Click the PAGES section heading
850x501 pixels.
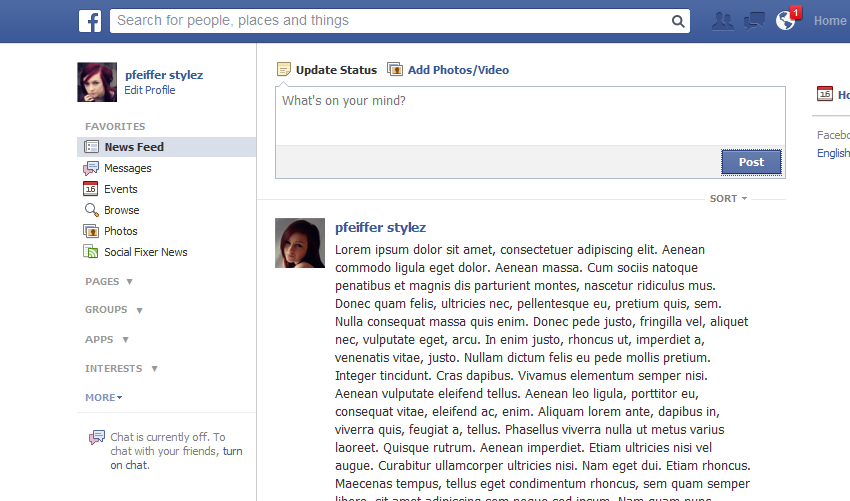102,281
